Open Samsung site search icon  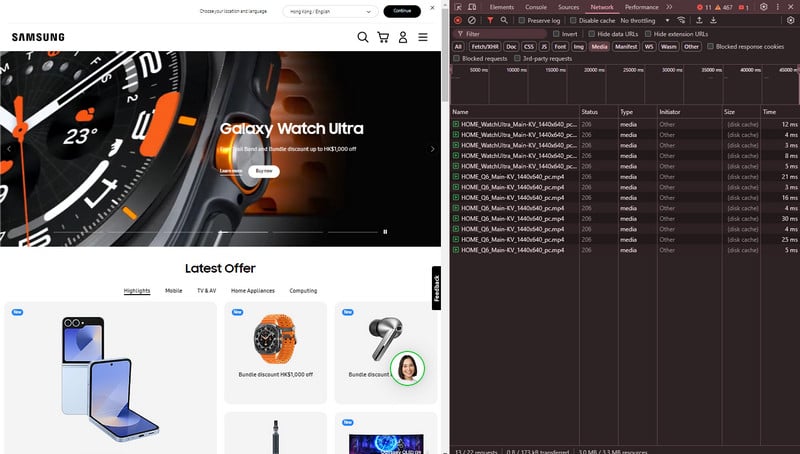pos(363,37)
